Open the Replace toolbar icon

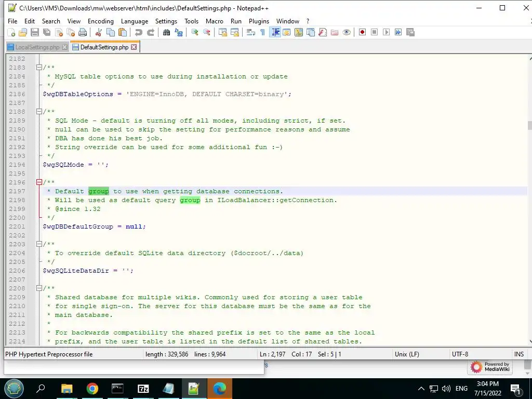coord(179,32)
